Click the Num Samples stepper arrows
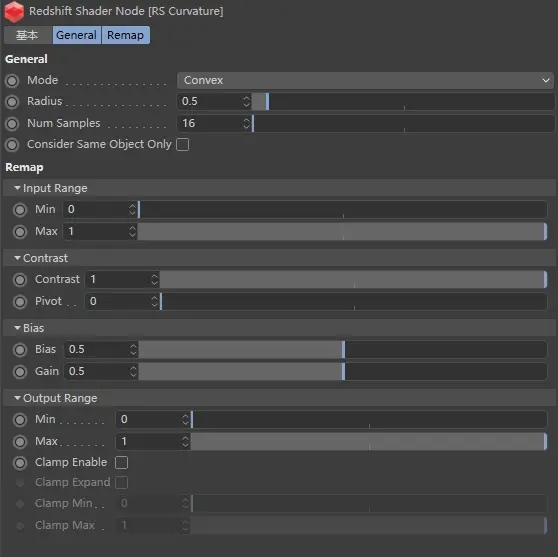This screenshot has height=557, width=558. 246,124
